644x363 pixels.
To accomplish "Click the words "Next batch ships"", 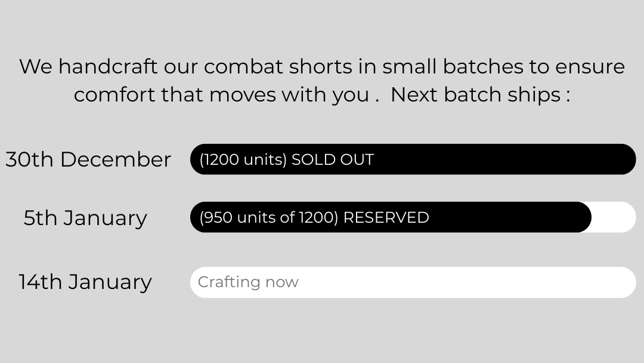I will pos(475,95).
